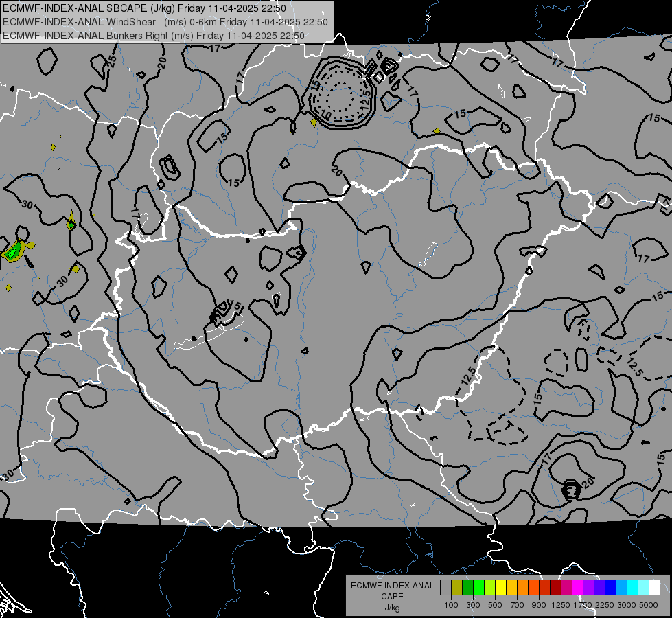Pick the dark green legend swatch
Screen dimensions: 672x618
point(467,587)
